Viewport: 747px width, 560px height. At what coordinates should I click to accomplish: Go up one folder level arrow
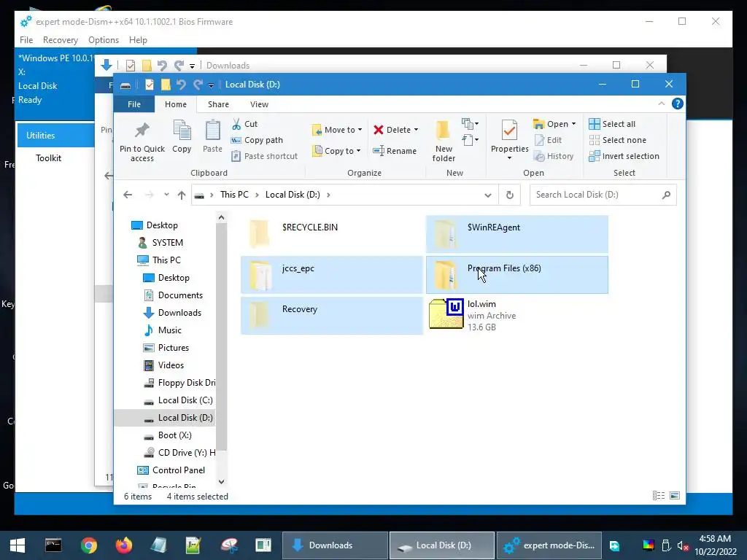[182, 195]
